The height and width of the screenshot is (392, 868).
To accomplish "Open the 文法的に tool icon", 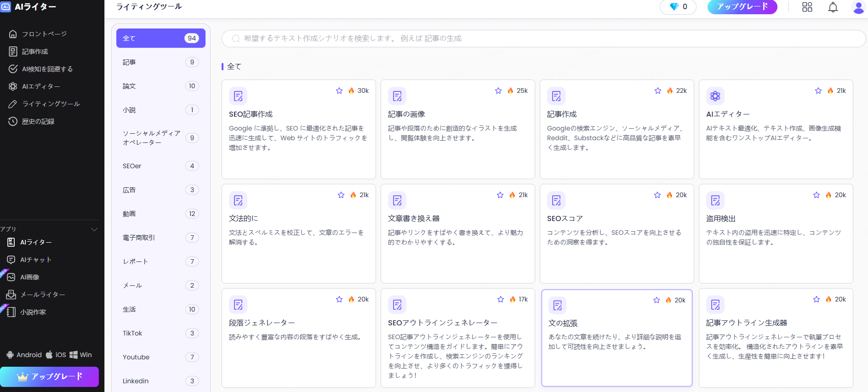I will (238, 200).
